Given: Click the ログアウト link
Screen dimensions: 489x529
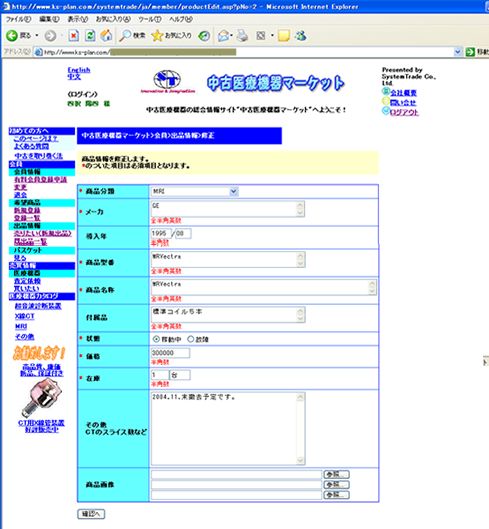Looking at the screenshot, I should pyautogui.click(x=404, y=112).
